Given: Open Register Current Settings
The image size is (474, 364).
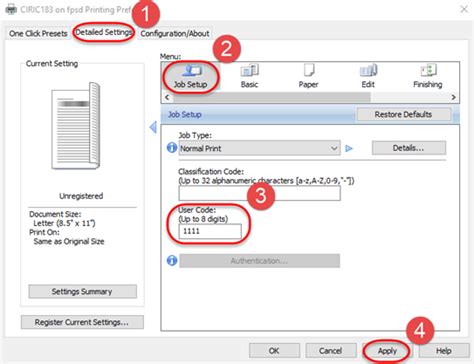Looking at the screenshot, I should pyautogui.click(x=82, y=322).
